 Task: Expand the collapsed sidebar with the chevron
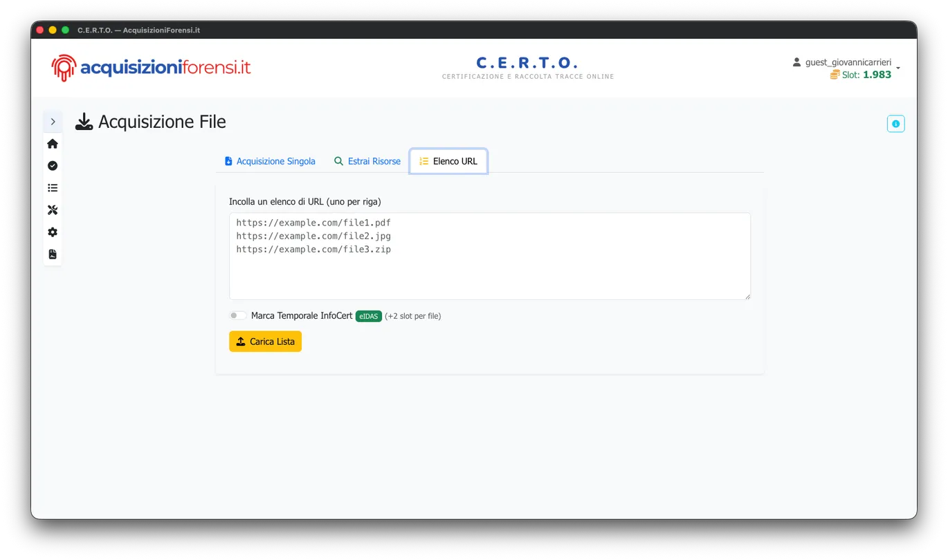[x=53, y=121]
